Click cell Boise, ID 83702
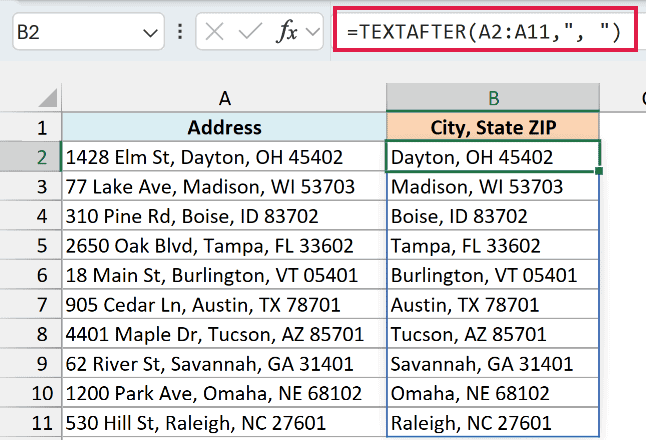Screen dimensions: 646x440 point(493,216)
